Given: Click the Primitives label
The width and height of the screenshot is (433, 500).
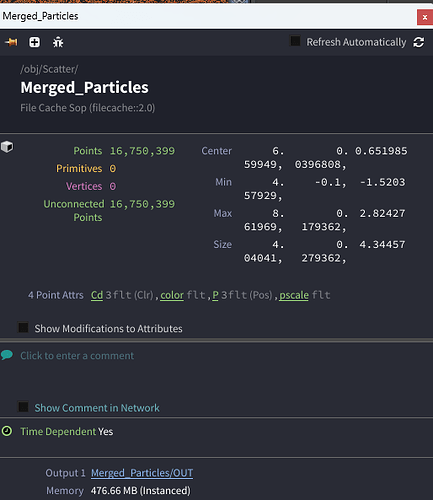Looking at the screenshot, I should (x=79, y=169).
